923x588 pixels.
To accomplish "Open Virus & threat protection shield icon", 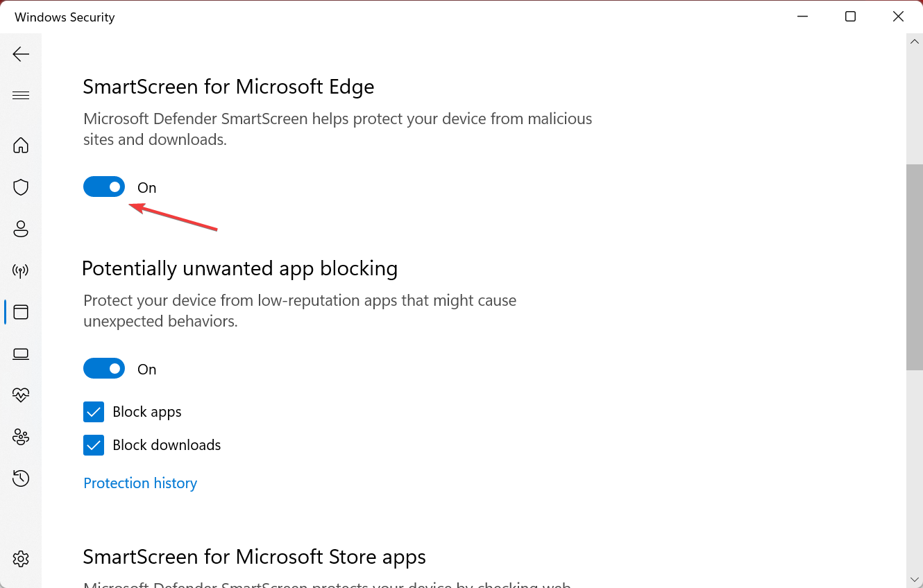I will (21, 187).
